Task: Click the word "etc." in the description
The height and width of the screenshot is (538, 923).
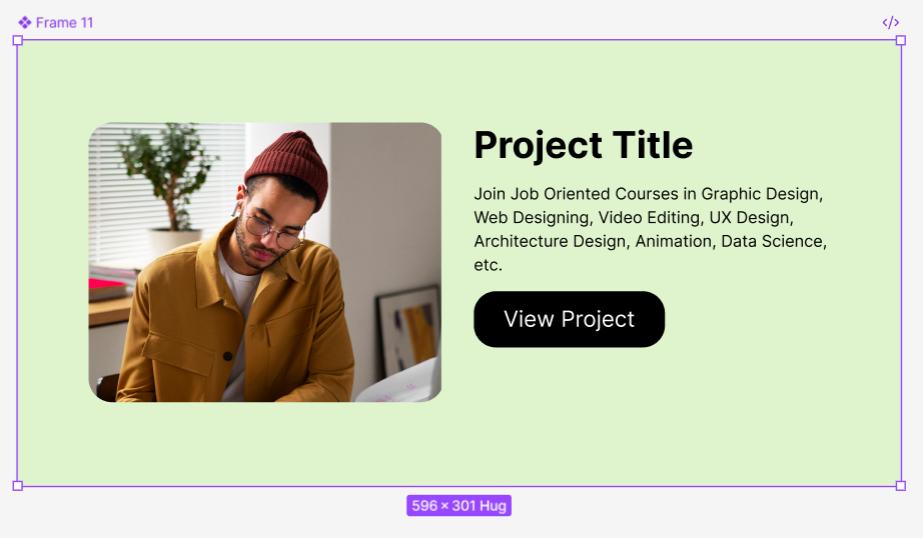Action: click(x=488, y=265)
